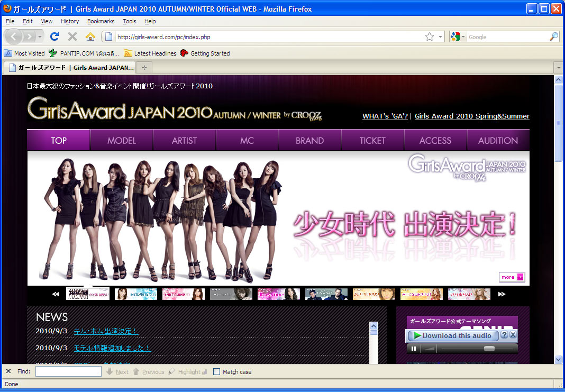Open the PANTIP.COM bookmark
The width and height of the screenshot is (565, 392).
84,53
